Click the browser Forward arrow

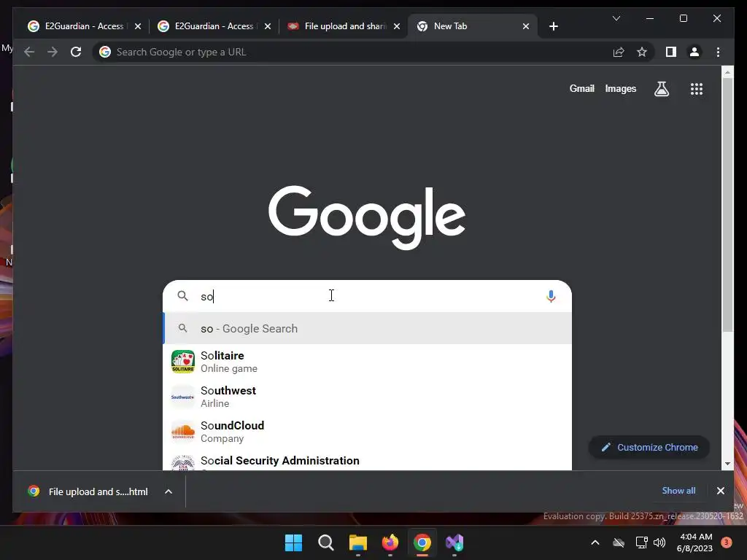tap(53, 52)
